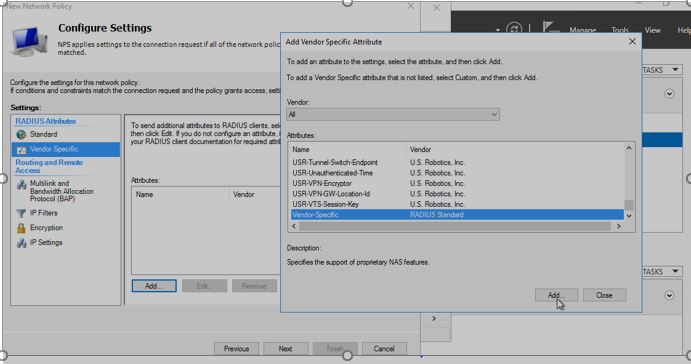691x364 pixels.
Task: Open the Encryption settings
Action: (46, 227)
